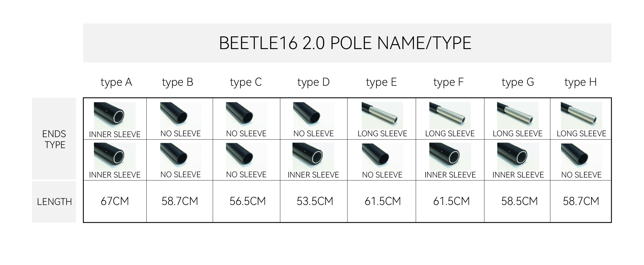This screenshot has height=265, width=644.
Task: Click the 67CM length cell
Action: click(115, 201)
